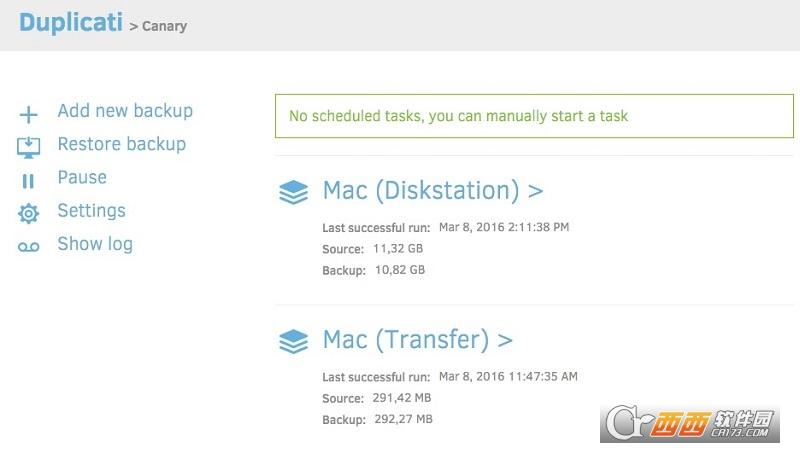This screenshot has width=800, height=453.
Task: Open the Add new backup menu item
Action: 125,111
